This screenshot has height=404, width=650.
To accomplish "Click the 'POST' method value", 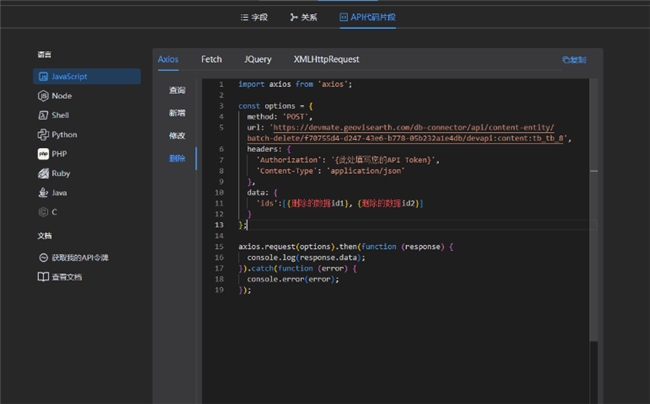I will click(x=295, y=117).
